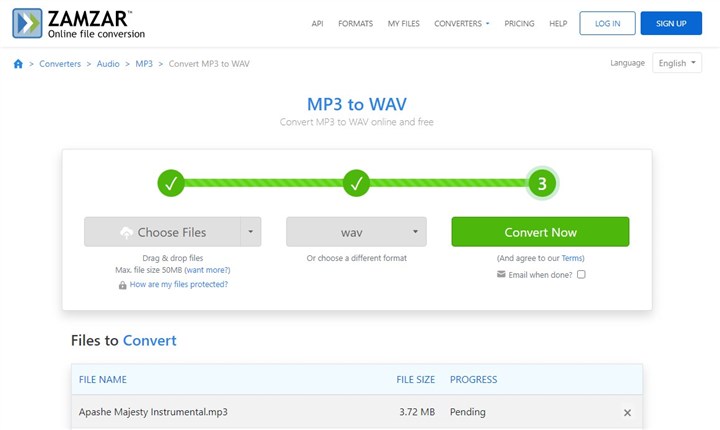Click the want more? link
The width and height of the screenshot is (720, 430).
point(208,270)
